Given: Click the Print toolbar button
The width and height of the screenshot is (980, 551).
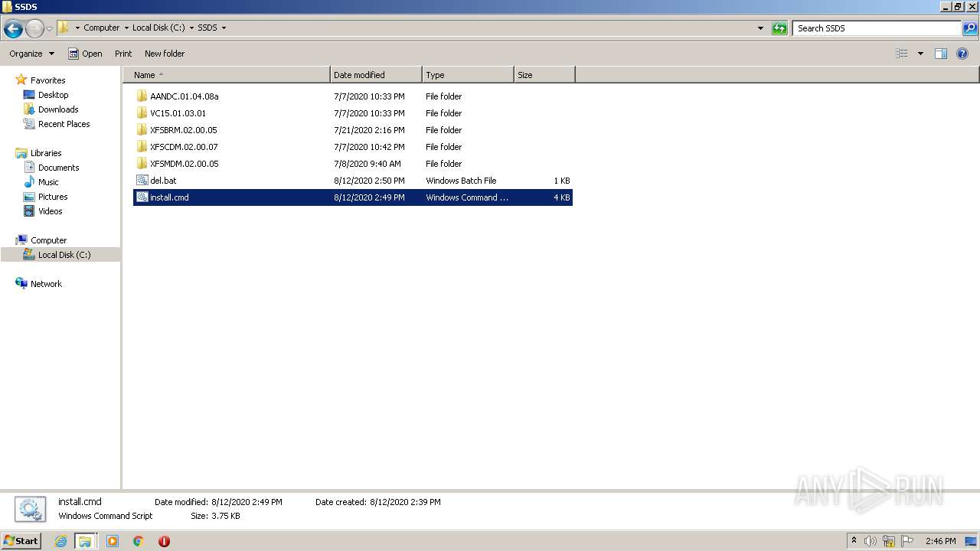Looking at the screenshot, I should [123, 54].
